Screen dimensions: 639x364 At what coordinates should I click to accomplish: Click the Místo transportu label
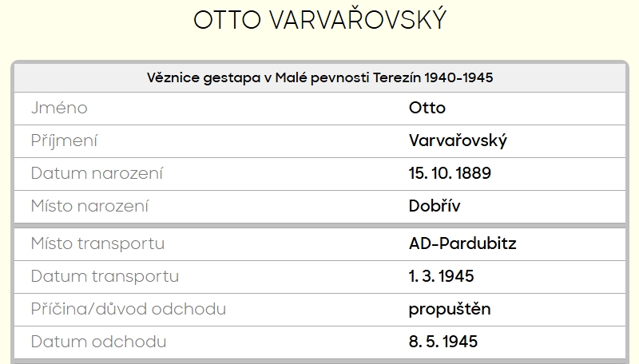(x=97, y=243)
